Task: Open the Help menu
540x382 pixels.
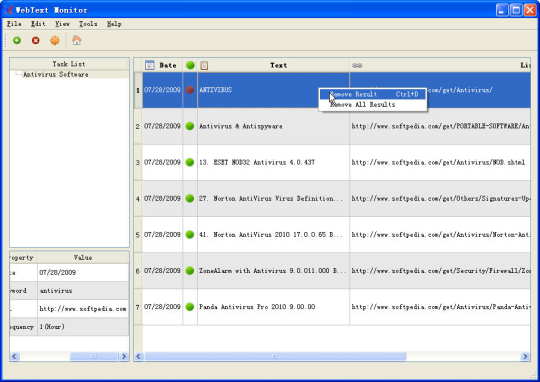Action: pos(114,24)
